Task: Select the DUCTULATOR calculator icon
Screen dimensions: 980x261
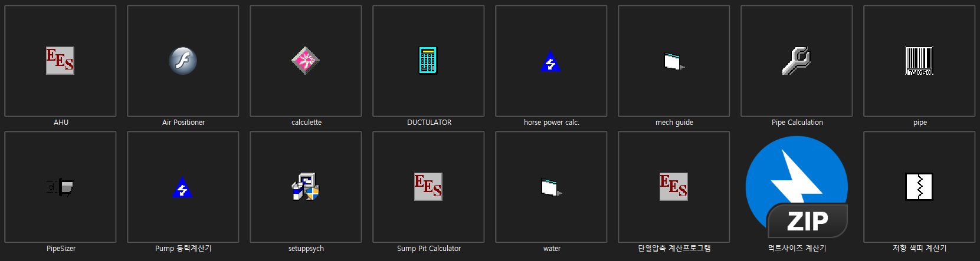Action: click(x=428, y=61)
